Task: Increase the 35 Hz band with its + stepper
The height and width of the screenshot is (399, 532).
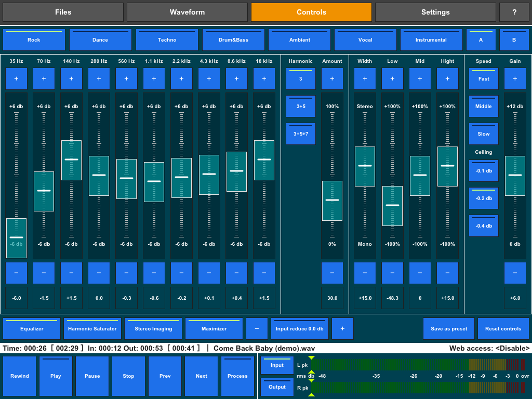Action: point(16,78)
